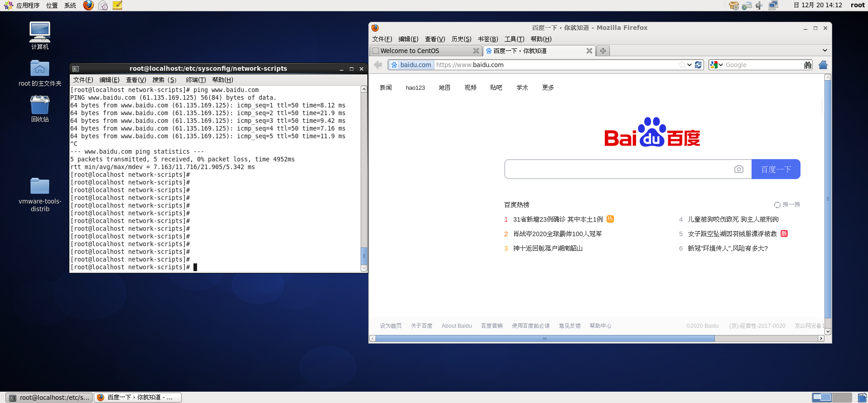868x403 pixels.
Task: Open Firefox 文件(F) menu
Action: pyautogui.click(x=382, y=39)
